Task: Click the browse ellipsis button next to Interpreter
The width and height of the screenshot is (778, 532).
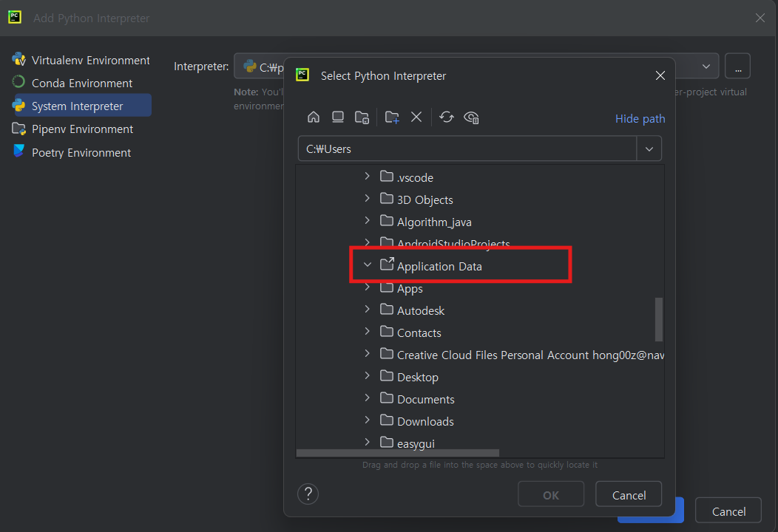Action: click(x=738, y=66)
